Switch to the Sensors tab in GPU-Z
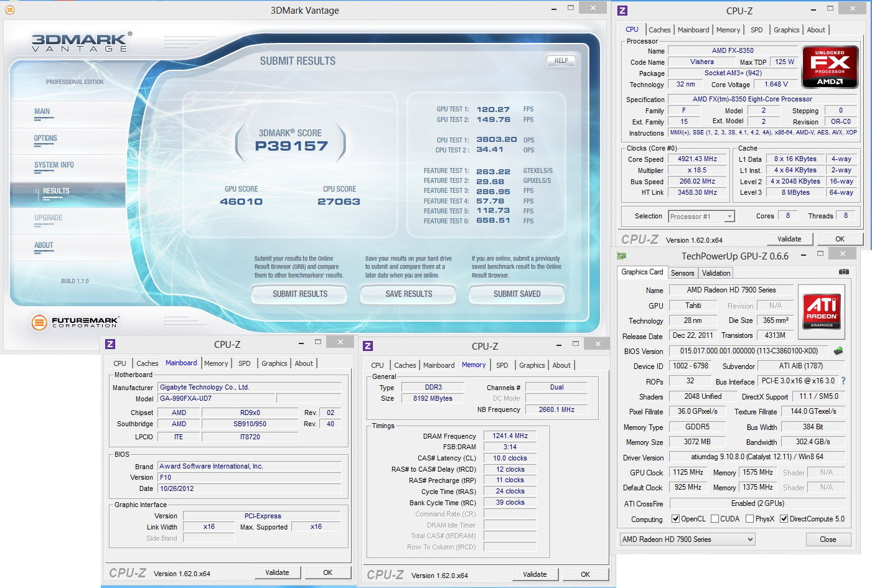The height and width of the screenshot is (588, 872). pos(682,273)
